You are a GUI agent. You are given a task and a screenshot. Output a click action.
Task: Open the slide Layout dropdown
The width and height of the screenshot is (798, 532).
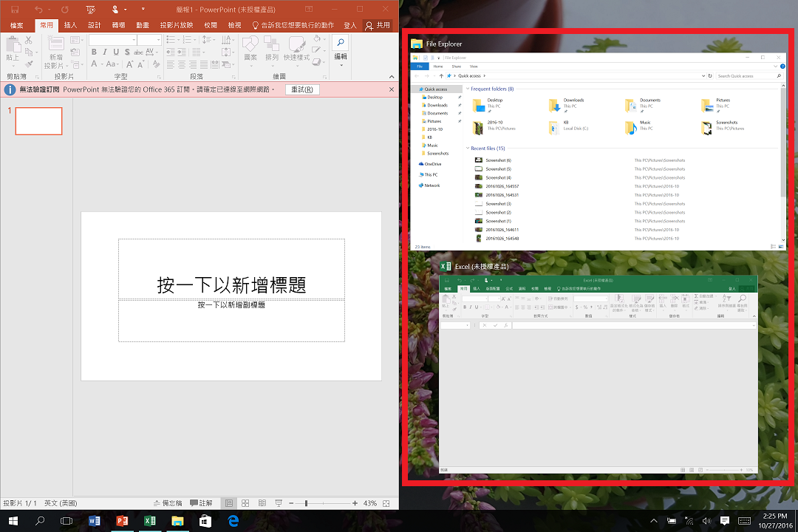point(76,40)
